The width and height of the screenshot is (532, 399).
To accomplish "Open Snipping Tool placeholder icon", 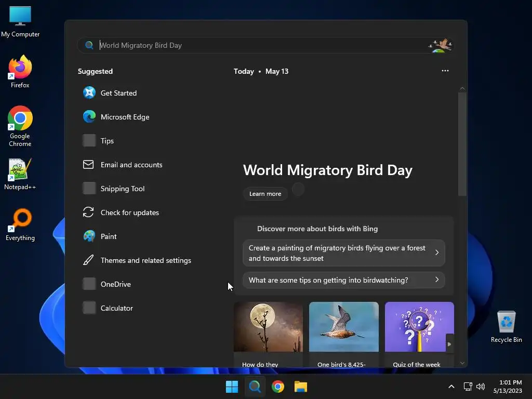I will point(89,188).
